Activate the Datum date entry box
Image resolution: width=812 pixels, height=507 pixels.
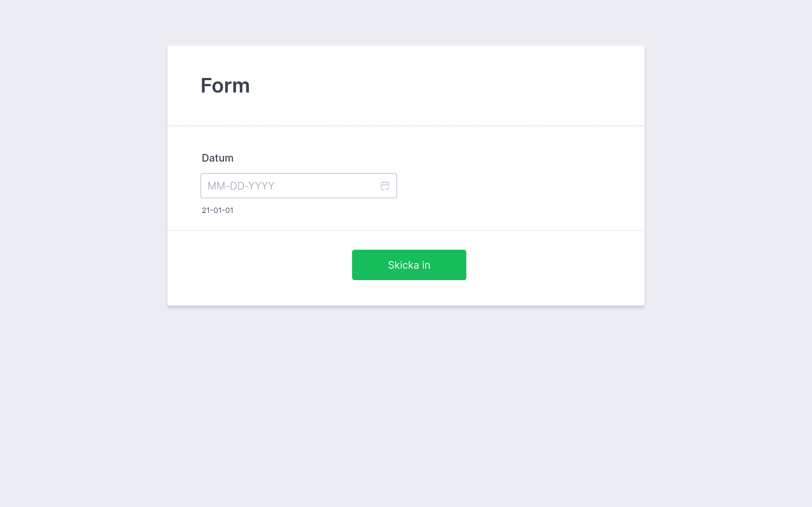coord(298,186)
